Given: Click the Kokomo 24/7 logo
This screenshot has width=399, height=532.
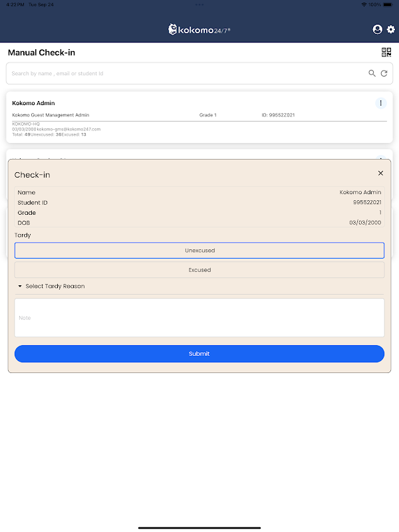Looking at the screenshot, I should [199, 30].
